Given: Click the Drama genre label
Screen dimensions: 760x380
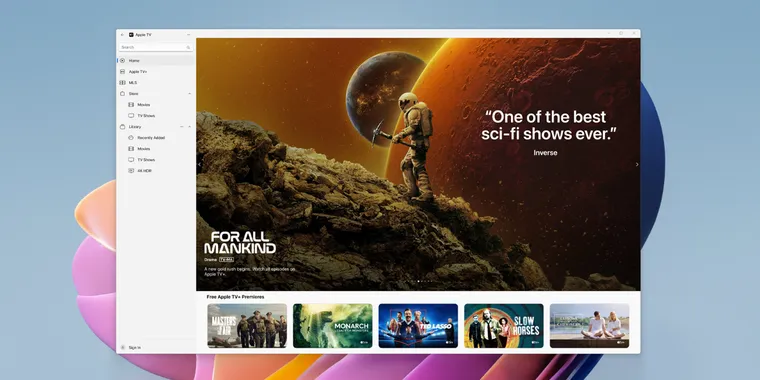Looking at the screenshot, I should click(x=210, y=260).
